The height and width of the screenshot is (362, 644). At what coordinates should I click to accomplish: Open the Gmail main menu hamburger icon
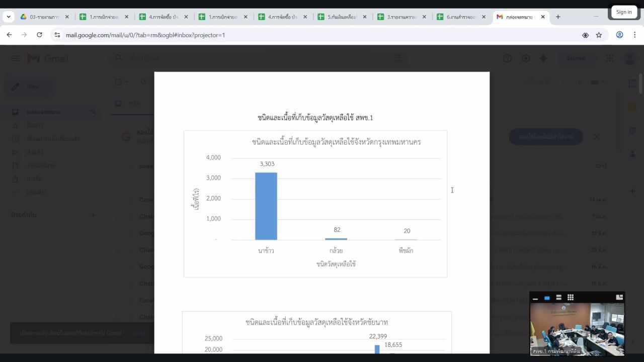click(15, 58)
